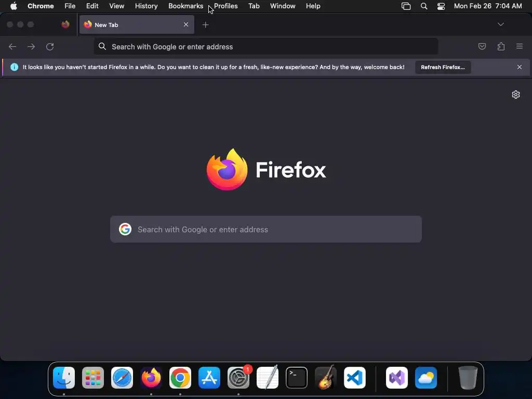Open the History menu
This screenshot has height=399, width=532.
(146, 6)
